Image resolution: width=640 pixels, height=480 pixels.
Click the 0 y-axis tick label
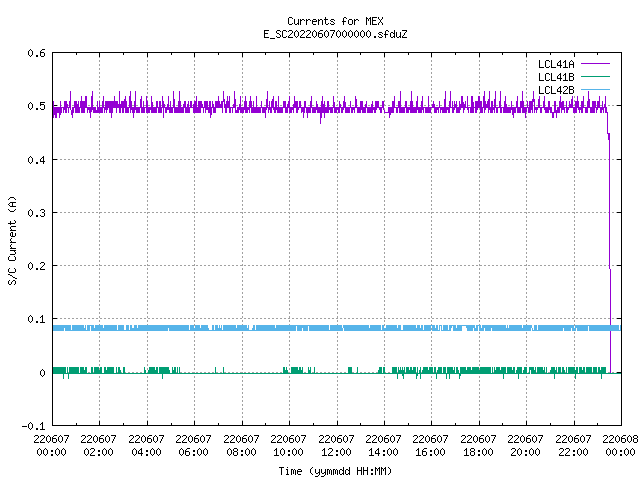click(42, 373)
